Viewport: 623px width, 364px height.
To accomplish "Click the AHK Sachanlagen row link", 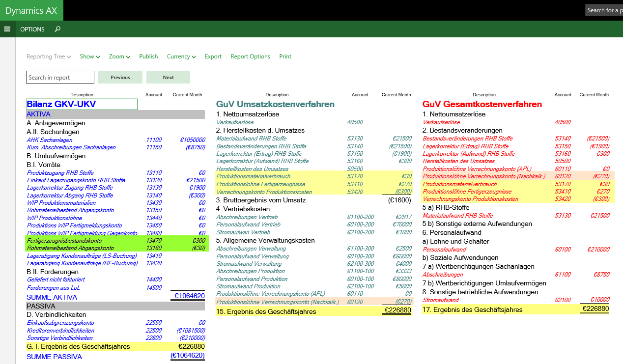I will (49, 140).
